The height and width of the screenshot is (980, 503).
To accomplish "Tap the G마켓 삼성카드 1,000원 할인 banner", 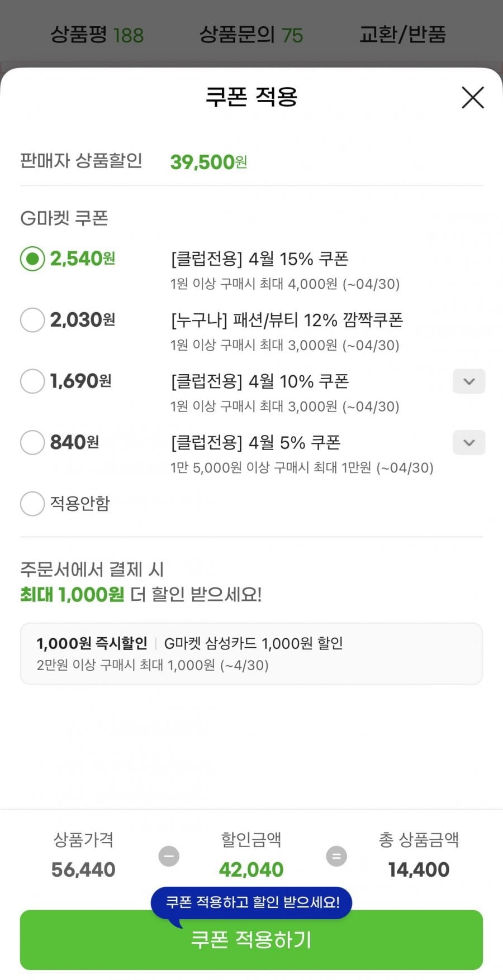I will click(251, 653).
